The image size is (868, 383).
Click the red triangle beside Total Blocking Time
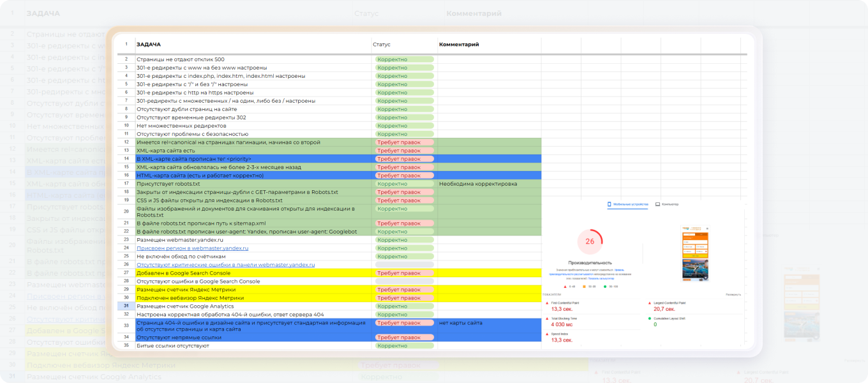547,319
